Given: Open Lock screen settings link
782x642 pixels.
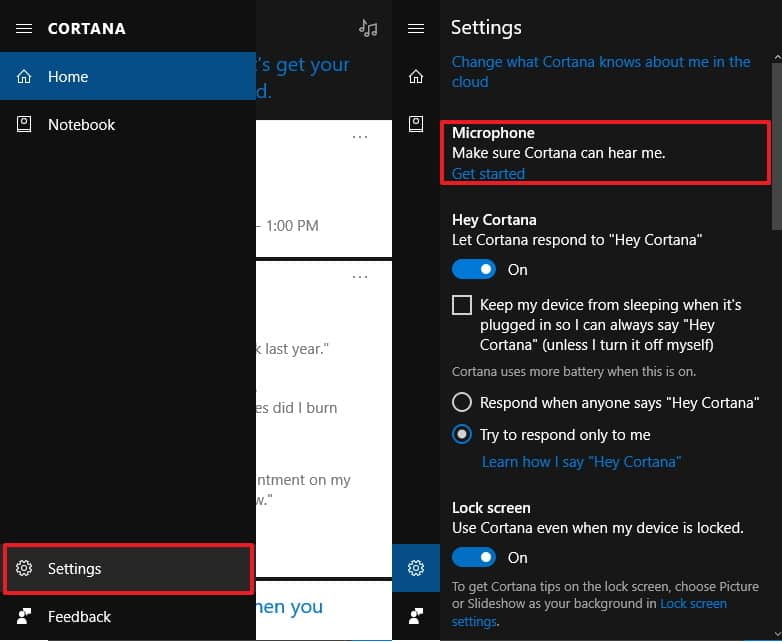Looking at the screenshot, I should point(693,604).
